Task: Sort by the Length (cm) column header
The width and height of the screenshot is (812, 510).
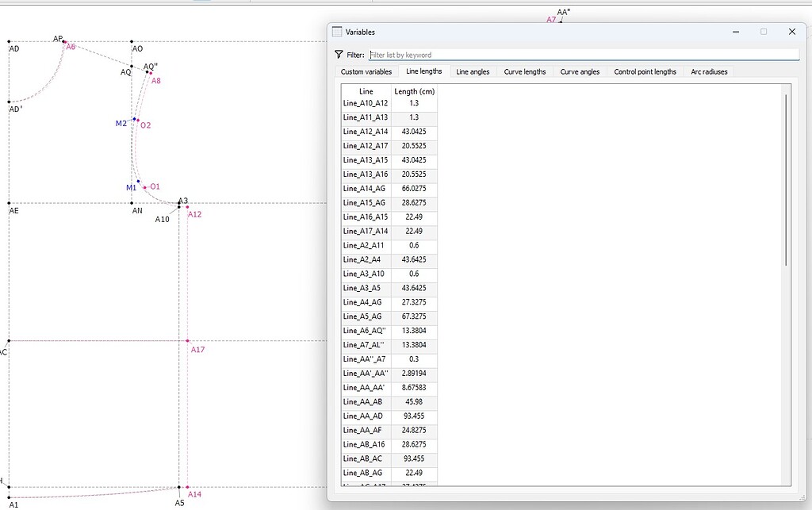Action: pos(414,91)
